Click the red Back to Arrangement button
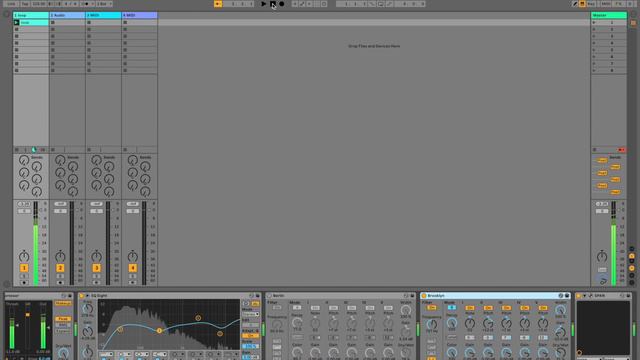Screen dimensions: 640x360 [621, 150]
